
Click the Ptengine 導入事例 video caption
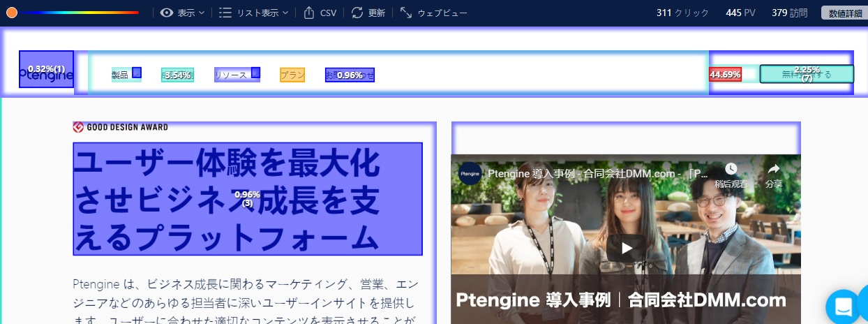[x=621, y=300]
